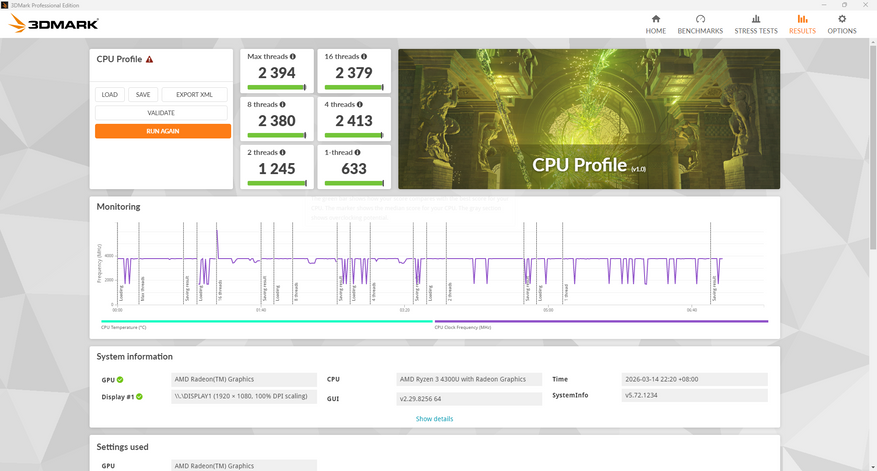Click the 8 threads score bar
The image size is (877, 471).
[x=277, y=135]
